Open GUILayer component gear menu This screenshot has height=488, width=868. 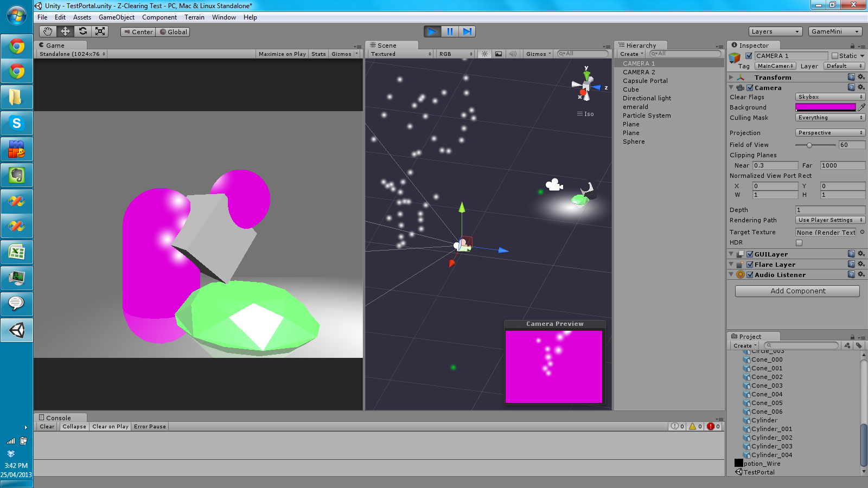coord(861,254)
